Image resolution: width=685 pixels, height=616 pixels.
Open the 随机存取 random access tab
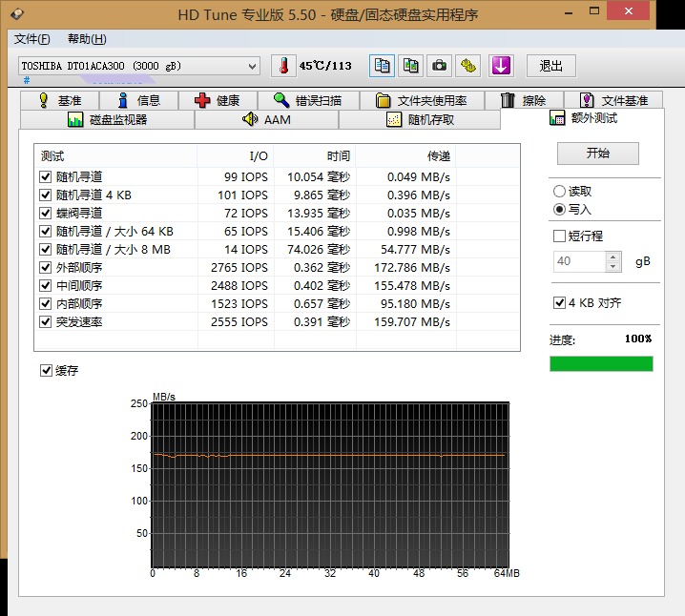click(x=420, y=119)
